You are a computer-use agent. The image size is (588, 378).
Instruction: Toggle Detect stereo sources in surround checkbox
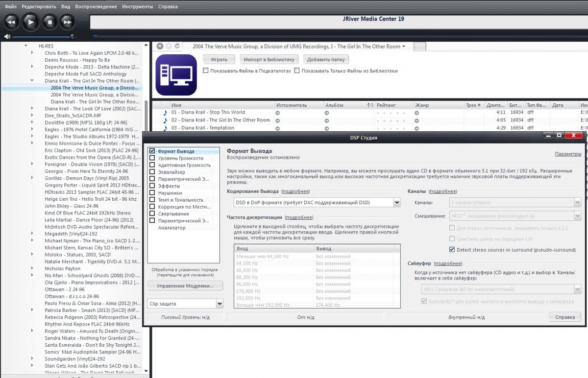coord(452,250)
